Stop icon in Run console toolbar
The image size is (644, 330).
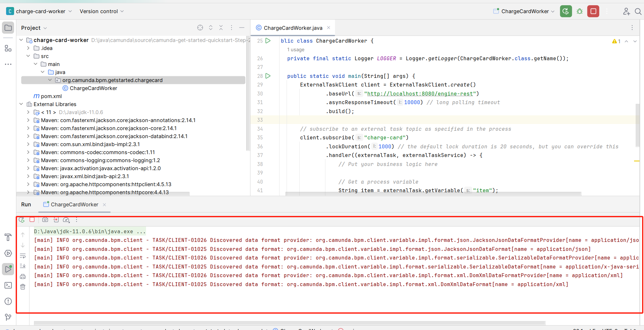(32, 219)
